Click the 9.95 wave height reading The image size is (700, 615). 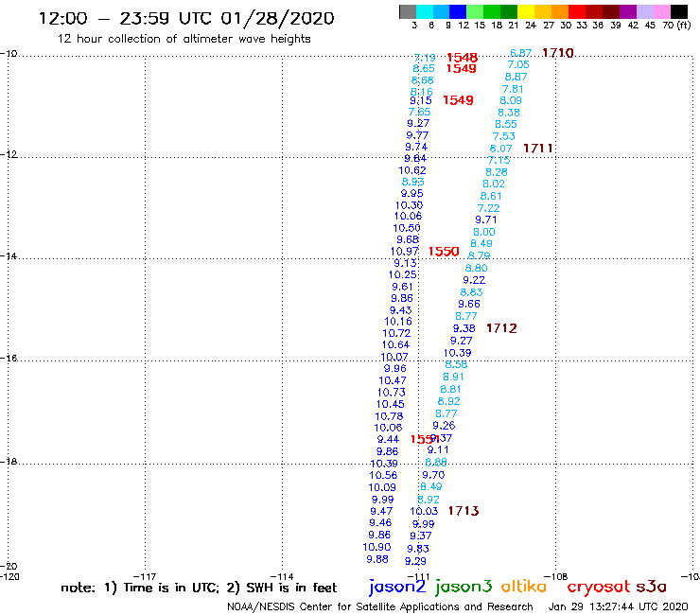pos(411,193)
